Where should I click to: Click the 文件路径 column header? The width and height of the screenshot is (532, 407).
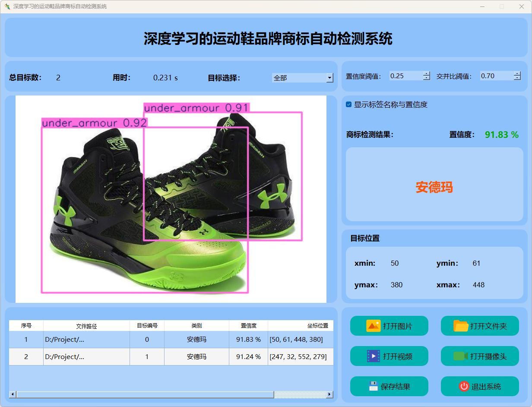pos(86,326)
